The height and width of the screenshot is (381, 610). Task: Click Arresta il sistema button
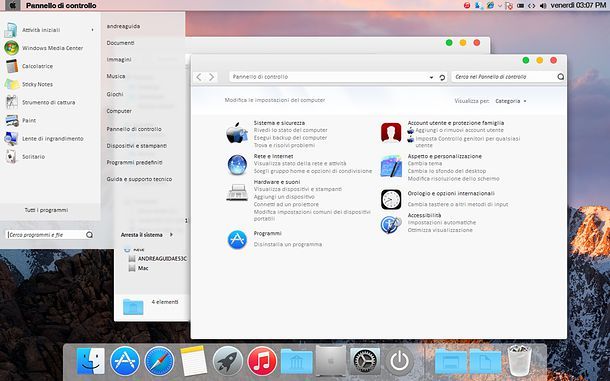(142, 235)
